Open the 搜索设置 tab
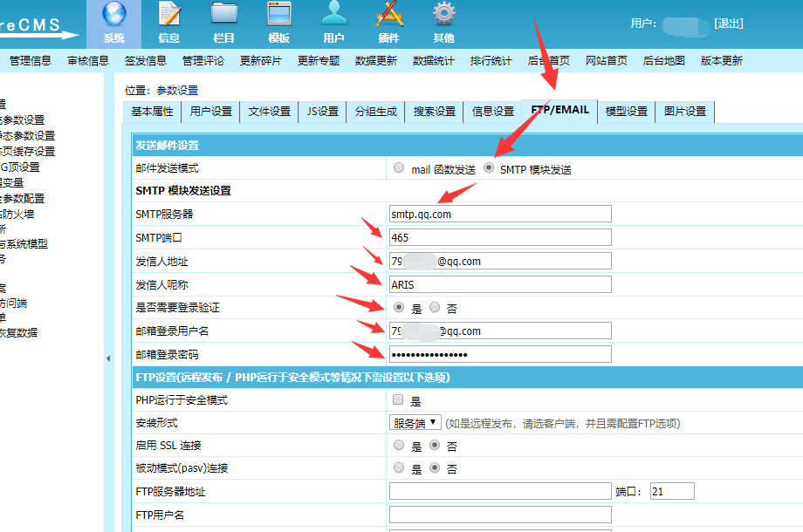The height and width of the screenshot is (532, 803). [x=434, y=112]
